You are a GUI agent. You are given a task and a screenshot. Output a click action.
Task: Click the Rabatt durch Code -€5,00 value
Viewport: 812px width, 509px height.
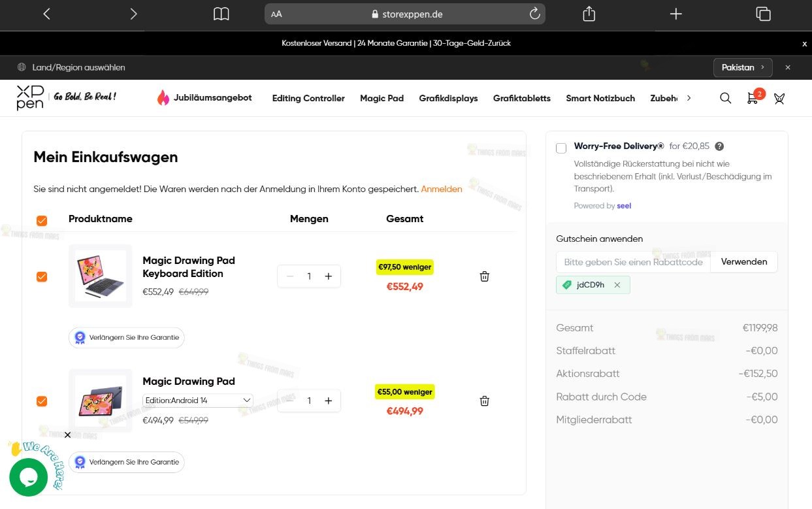coord(762,397)
